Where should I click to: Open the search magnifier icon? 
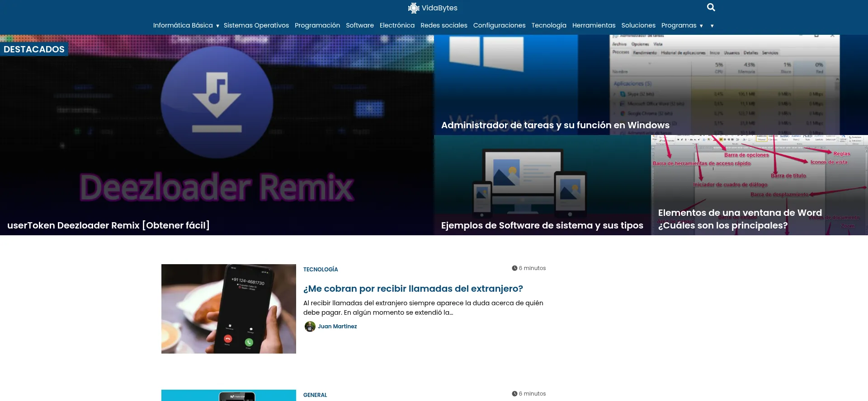[x=711, y=7]
